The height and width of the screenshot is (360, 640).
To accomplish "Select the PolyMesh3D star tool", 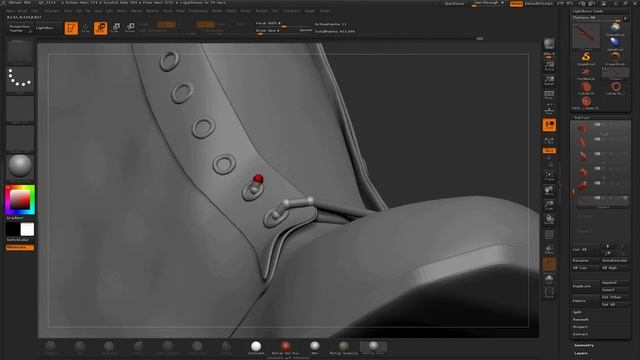I will tap(586, 73).
